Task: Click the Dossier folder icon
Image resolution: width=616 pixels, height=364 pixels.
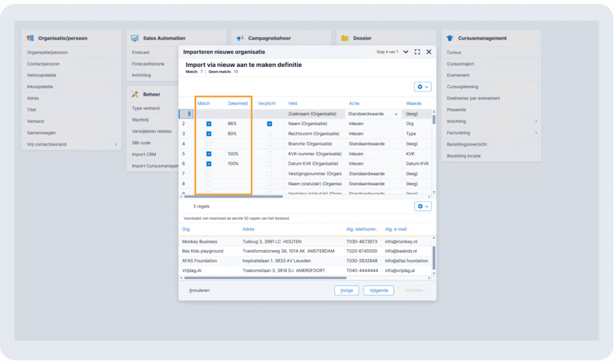Action: 345,38
